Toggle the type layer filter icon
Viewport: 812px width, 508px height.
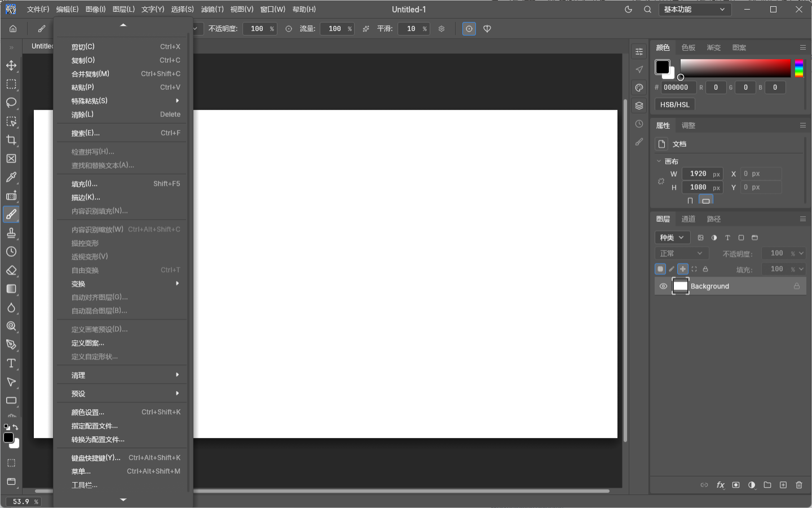(x=727, y=238)
